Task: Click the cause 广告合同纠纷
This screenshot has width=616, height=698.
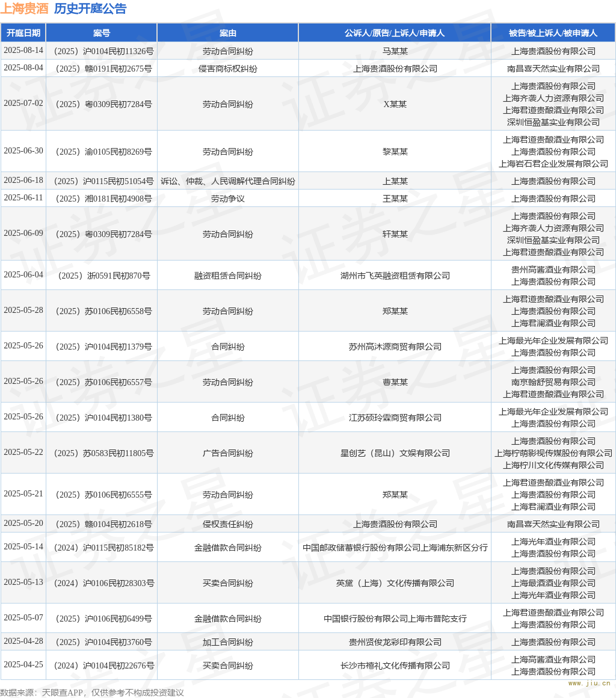Action: click(228, 453)
